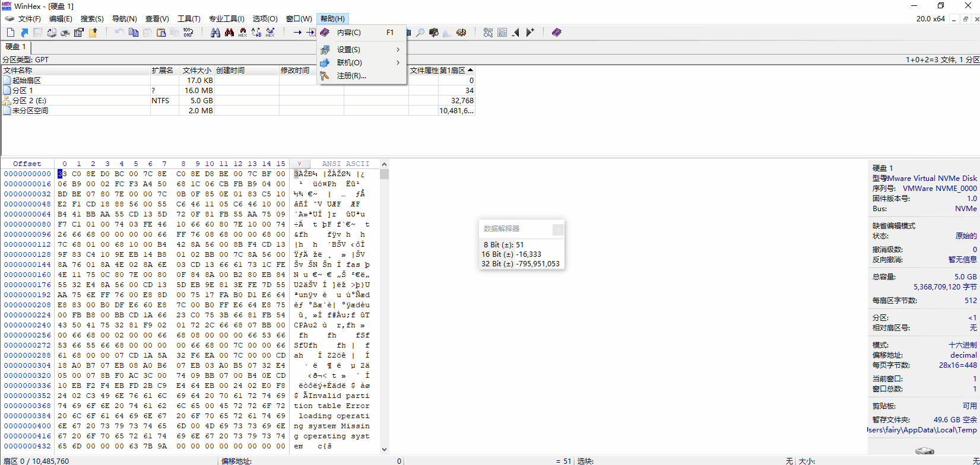Click the disk tools icon beside magnifier
This screenshot has width=980, height=465.
(434, 33)
